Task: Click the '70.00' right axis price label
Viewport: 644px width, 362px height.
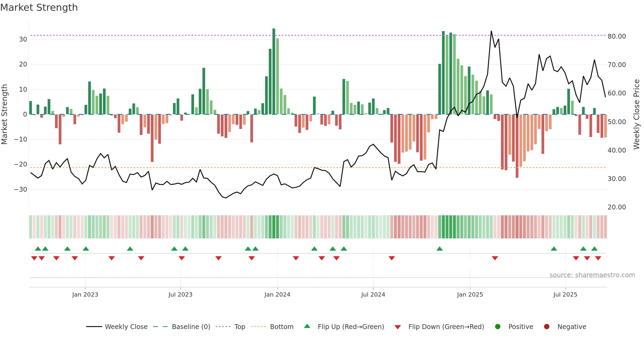Action: [x=617, y=65]
